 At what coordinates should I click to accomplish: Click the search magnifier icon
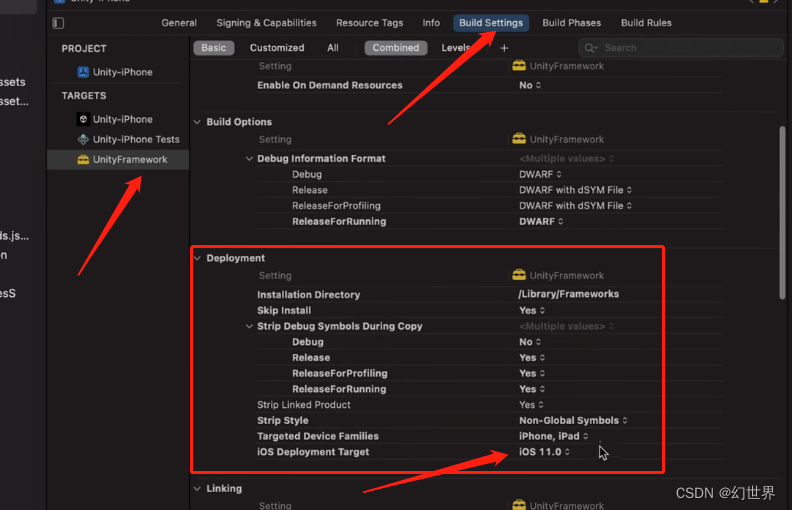pyautogui.click(x=590, y=48)
